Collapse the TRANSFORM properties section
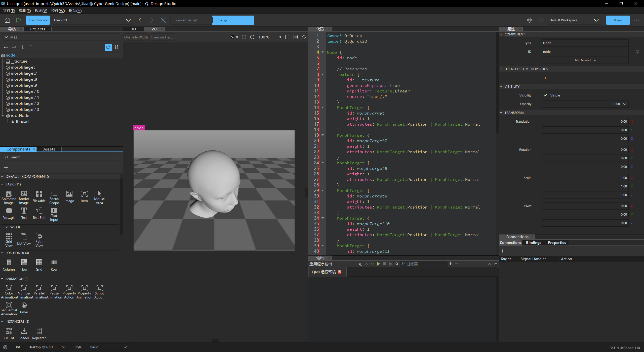The width and height of the screenshot is (644, 352). point(501,113)
